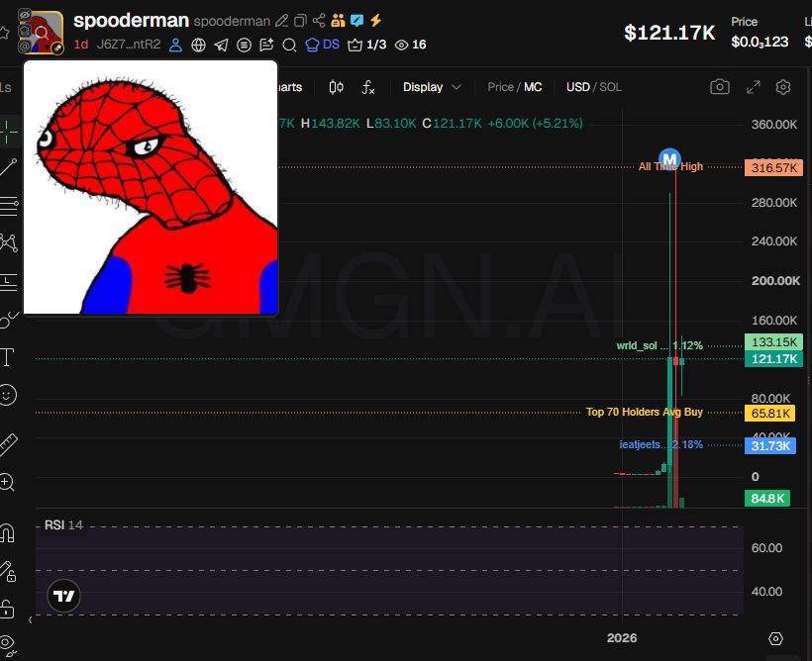Switch chart to MC mode

pos(533,87)
